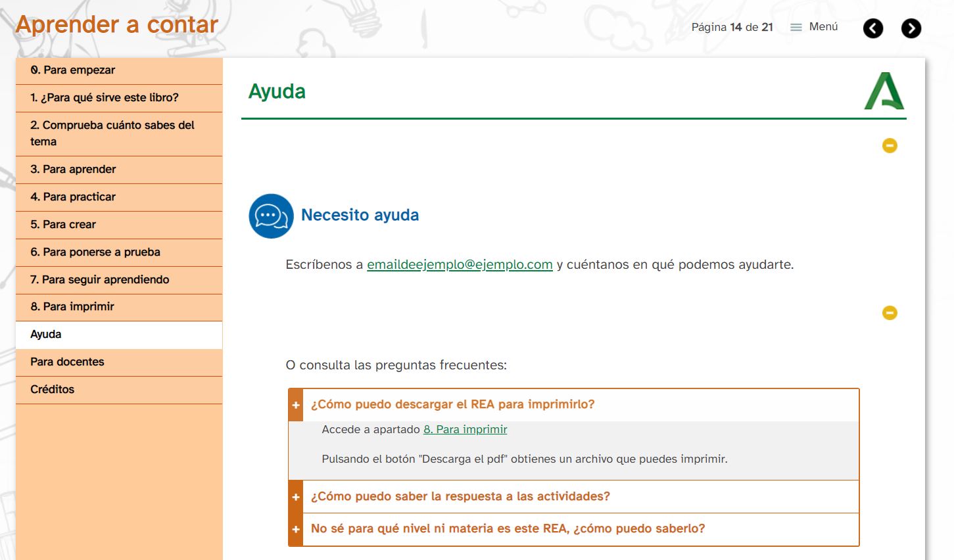Navigate to 'Para docentes' in sidebar
Screen dimensions: 954x560
pos(67,362)
